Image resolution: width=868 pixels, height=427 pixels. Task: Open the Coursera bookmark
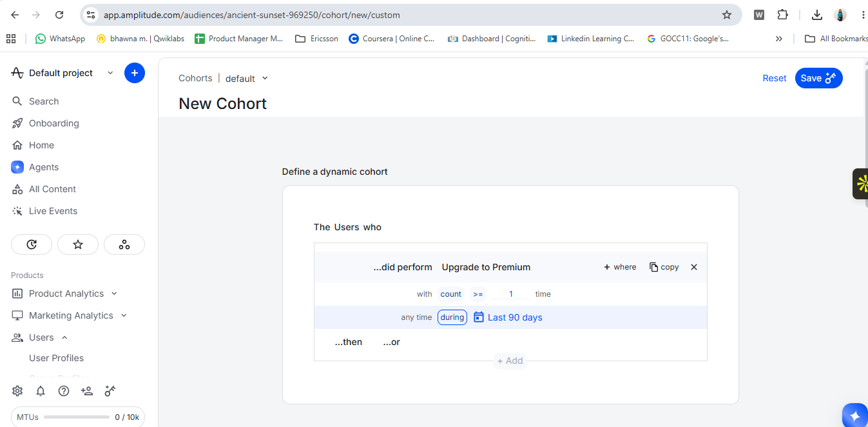[x=392, y=39]
